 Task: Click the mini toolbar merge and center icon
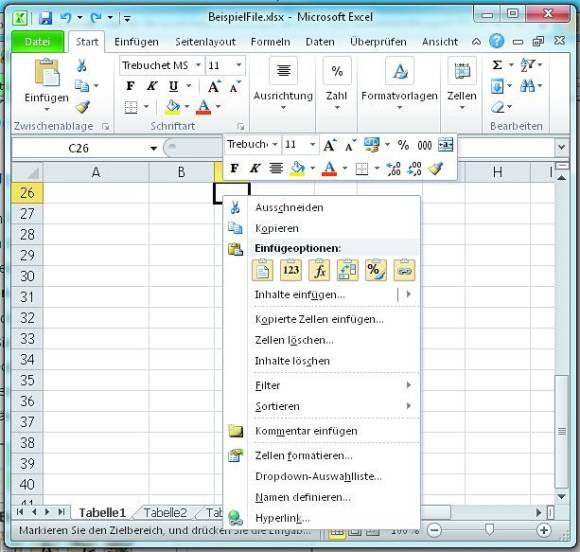[x=445, y=145]
